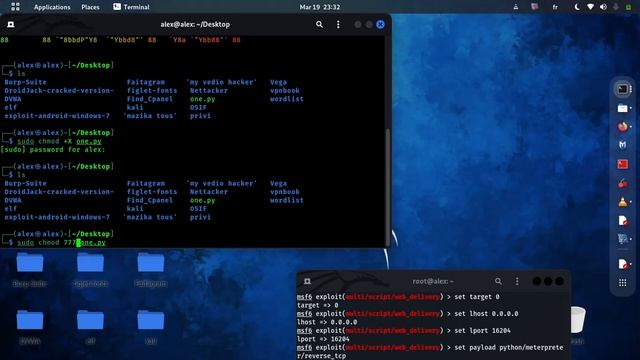Open three-dot menu of root@alex terminal
The image size is (640, 360).
[517, 281]
